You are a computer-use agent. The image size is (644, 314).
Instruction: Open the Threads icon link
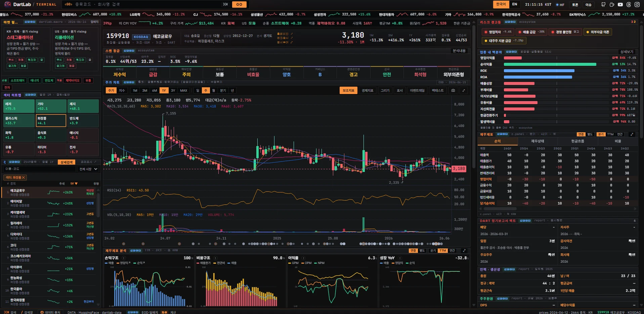coord(629,4)
